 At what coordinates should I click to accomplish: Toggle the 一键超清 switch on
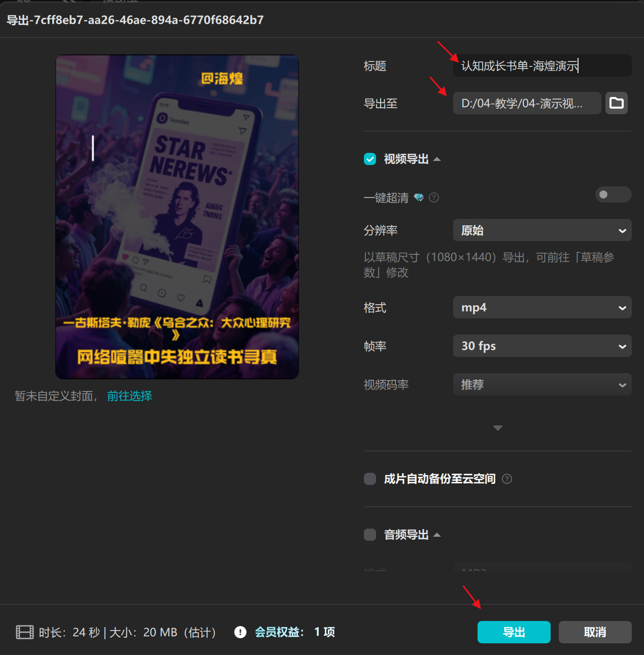click(613, 194)
